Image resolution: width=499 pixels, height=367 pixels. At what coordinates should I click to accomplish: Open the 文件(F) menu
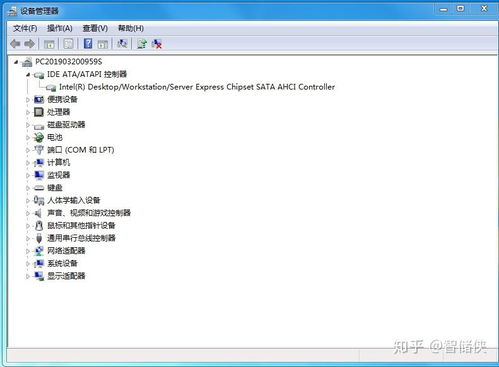(x=25, y=28)
